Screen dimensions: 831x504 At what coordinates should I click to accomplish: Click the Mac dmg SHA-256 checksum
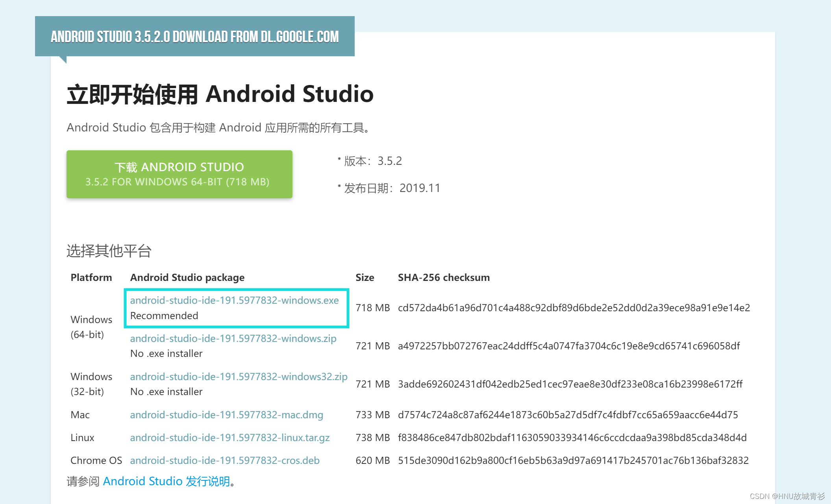pos(568,415)
